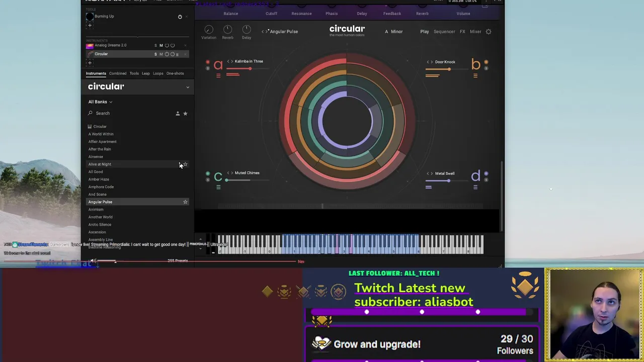Open the All Banks dropdown
This screenshot has width=644, height=362.
pos(100,102)
